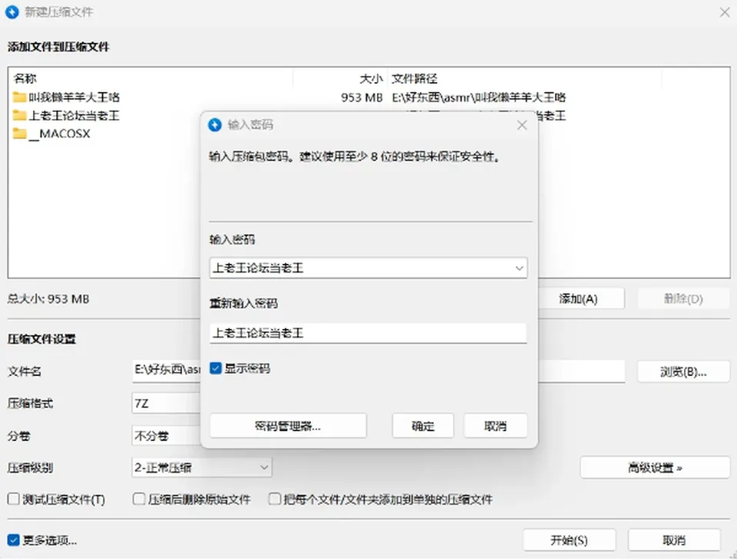Open the 密码管理器... password manager
The image size is (737, 560).
click(x=288, y=426)
